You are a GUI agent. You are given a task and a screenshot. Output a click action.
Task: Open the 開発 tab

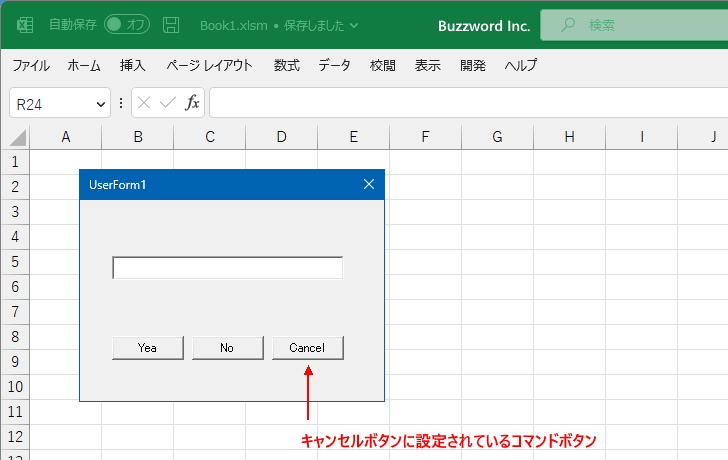coord(473,65)
